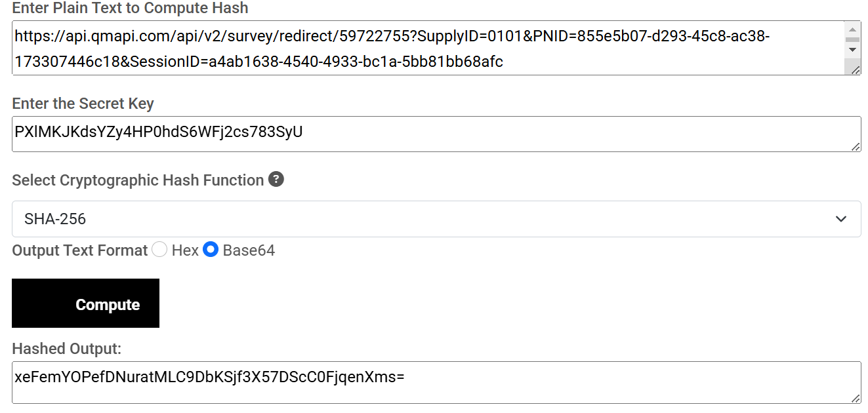Click the scrollbar track of the plain text area
Image resolution: width=868 pixels, height=413 pixels.
click(x=854, y=39)
